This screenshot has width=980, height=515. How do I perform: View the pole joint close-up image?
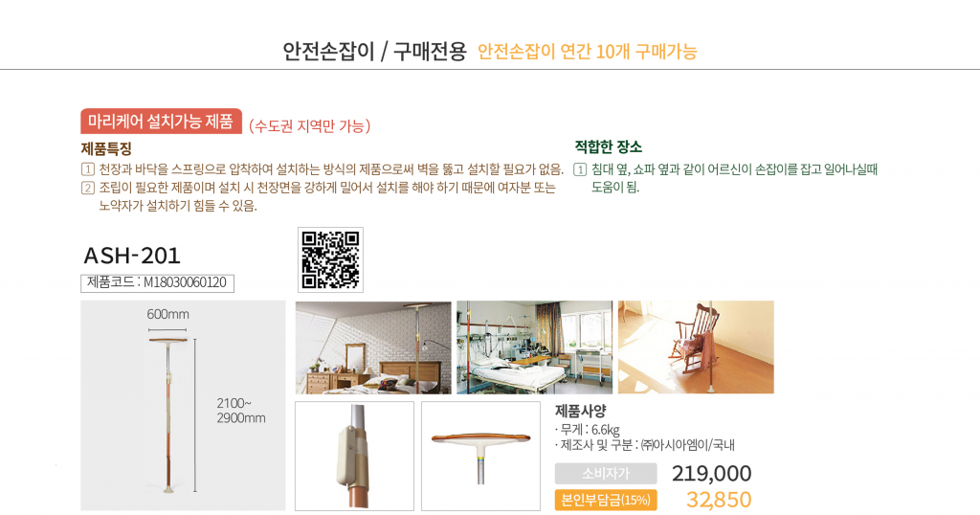[354, 457]
